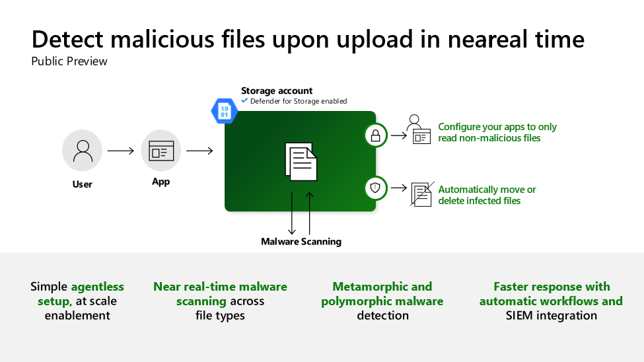Click the shield alert circle icon
The width and height of the screenshot is (644, 362).
coord(375,188)
